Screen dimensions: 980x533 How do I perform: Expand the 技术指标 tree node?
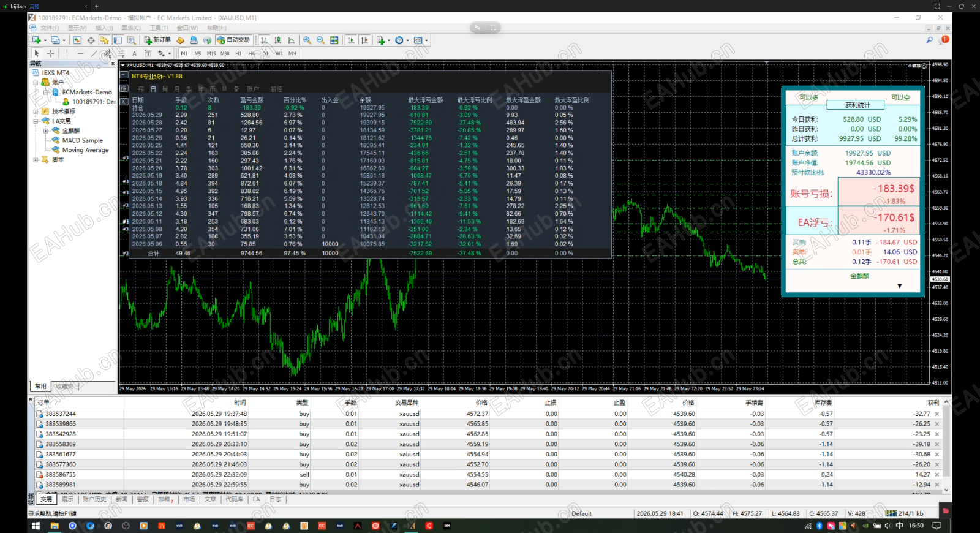pos(36,112)
